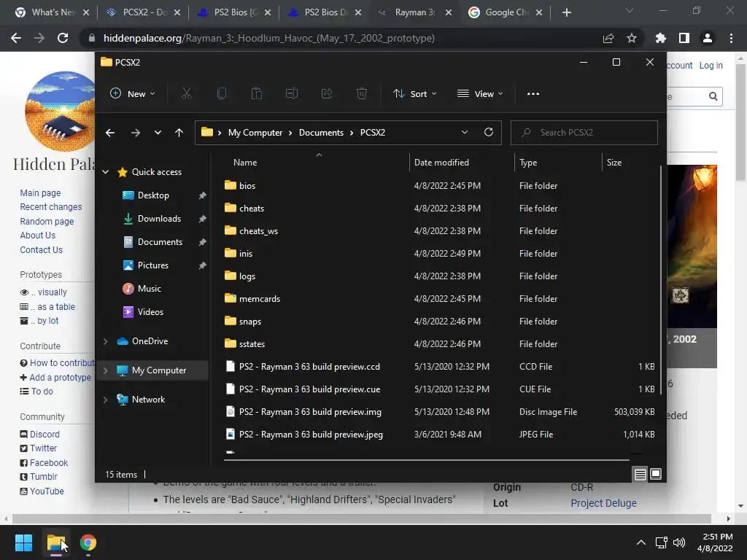The height and width of the screenshot is (560, 747).
Task: Click Documents in the breadcrumb path
Action: (321, 133)
